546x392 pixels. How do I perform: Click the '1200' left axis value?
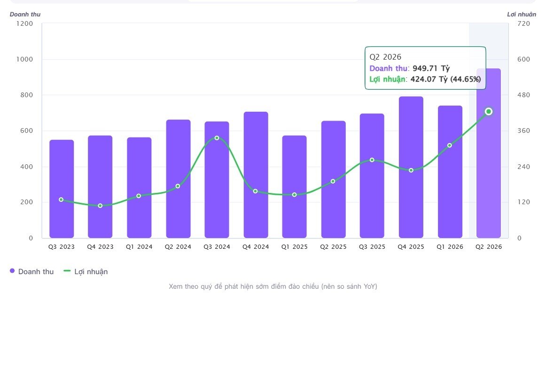point(25,23)
